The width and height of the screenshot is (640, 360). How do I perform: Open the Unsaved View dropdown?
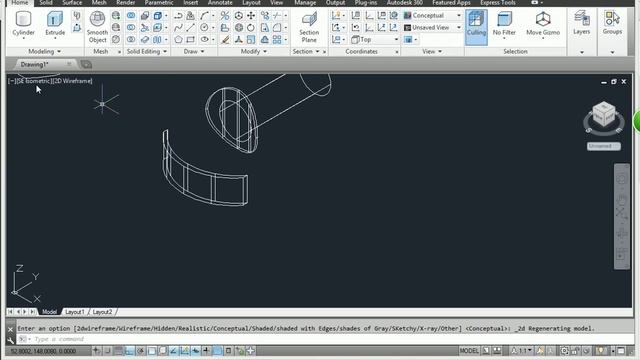433,27
